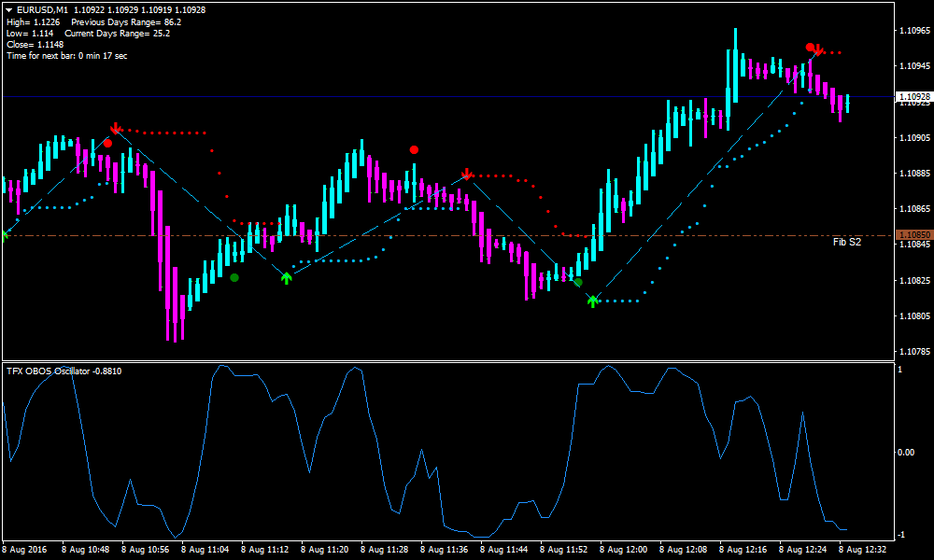This screenshot has width=934, height=560.
Task: Click the red sell arrow above 11:36 candles
Action: 465,174
